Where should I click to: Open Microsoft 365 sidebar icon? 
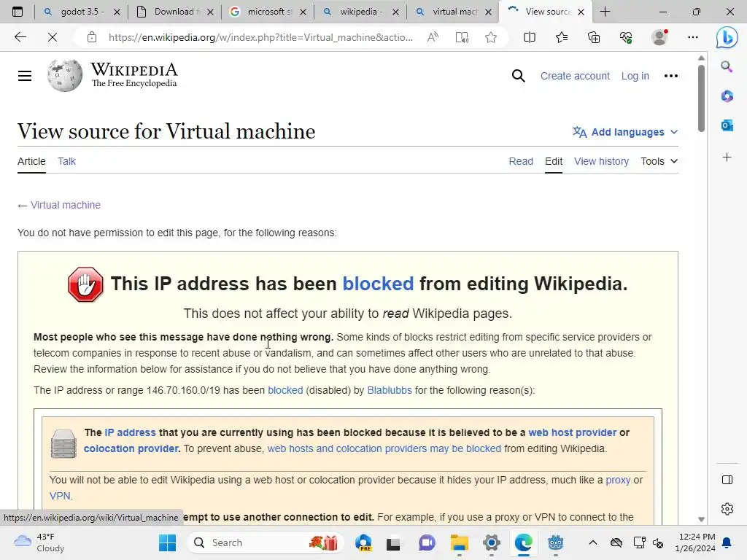727,96
